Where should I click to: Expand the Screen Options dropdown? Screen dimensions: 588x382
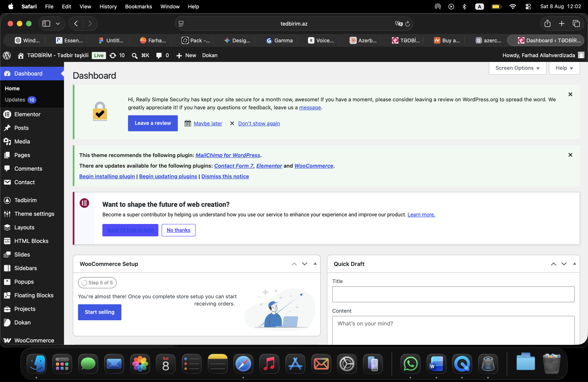[517, 68]
